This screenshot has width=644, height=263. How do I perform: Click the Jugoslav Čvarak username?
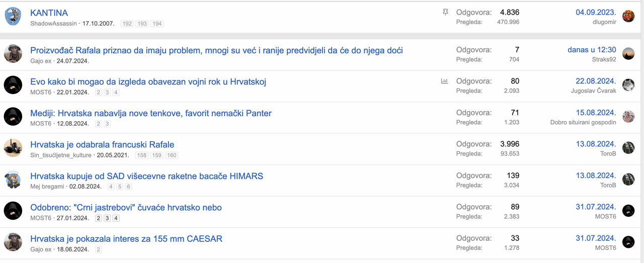click(594, 91)
